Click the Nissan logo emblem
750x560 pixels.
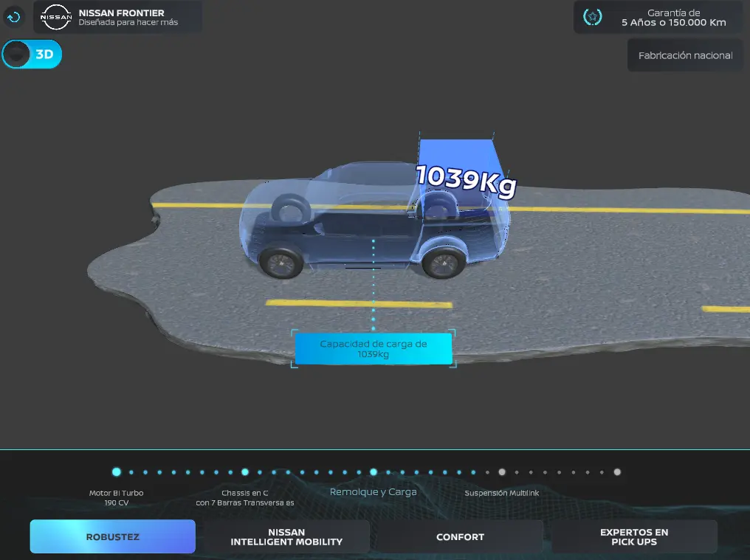tap(56, 17)
